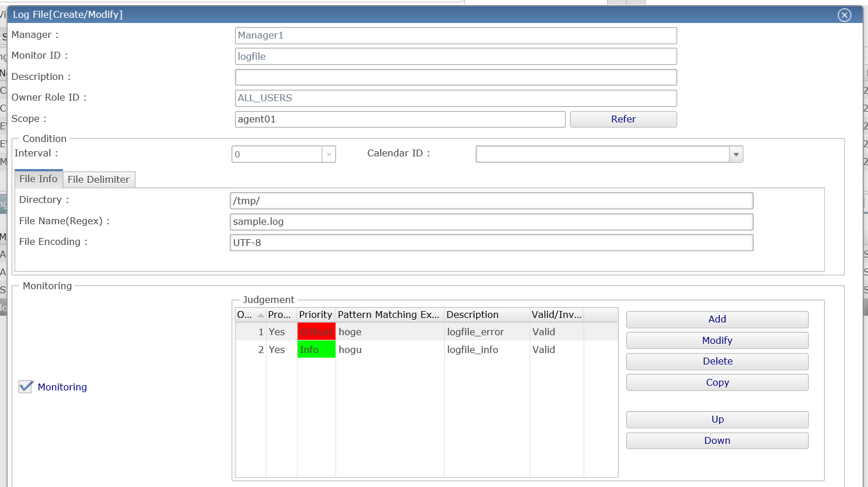Viewport: 868px width, 487px height.
Task: Select the green Info priority cell
Action: pyautogui.click(x=316, y=349)
